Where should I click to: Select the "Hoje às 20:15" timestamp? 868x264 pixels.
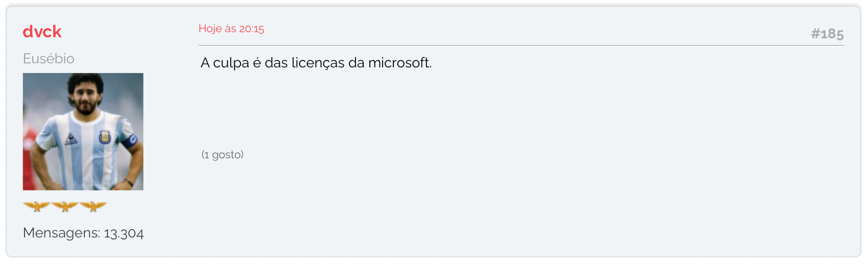[x=231, y=29]
